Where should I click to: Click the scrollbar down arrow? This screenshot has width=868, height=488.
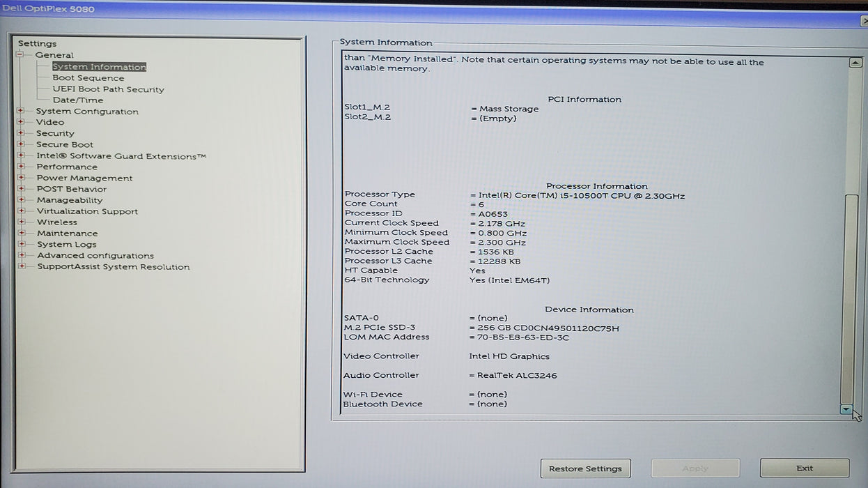tap(846, 410)
